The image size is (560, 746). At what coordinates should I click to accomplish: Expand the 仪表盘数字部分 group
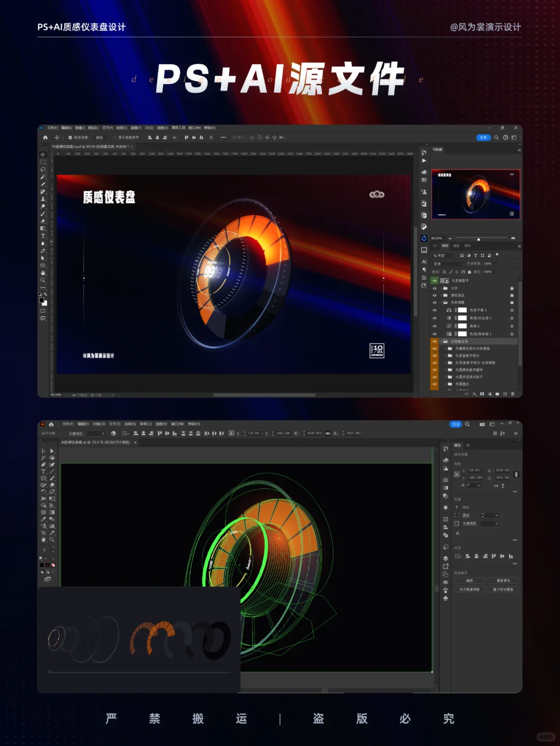445,356
